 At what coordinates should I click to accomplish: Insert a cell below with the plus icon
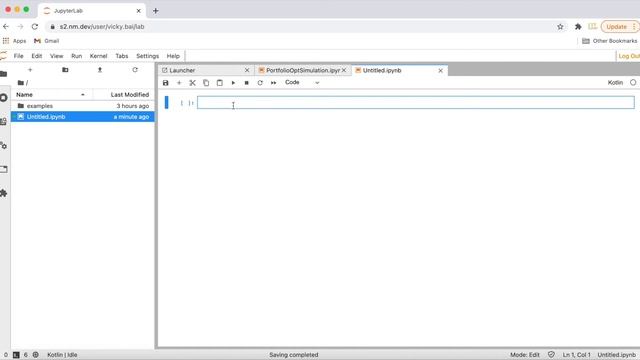tap(179, 83)
